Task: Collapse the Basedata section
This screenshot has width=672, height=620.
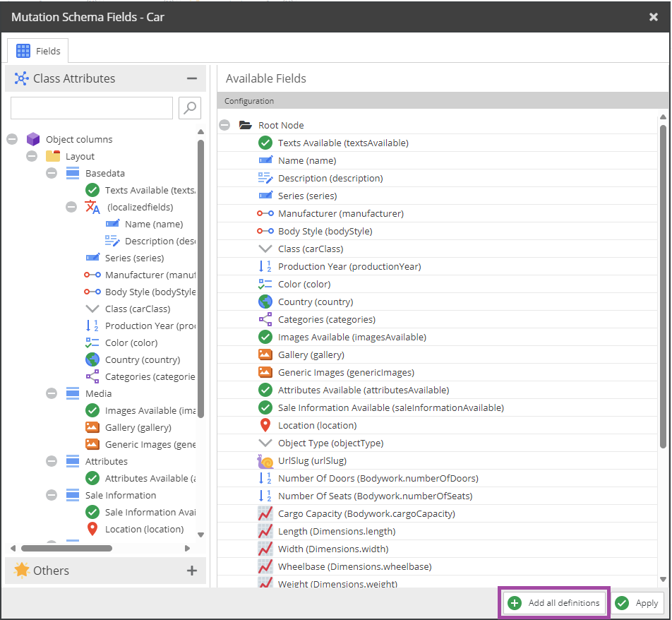Action: [x=52, y=173]
